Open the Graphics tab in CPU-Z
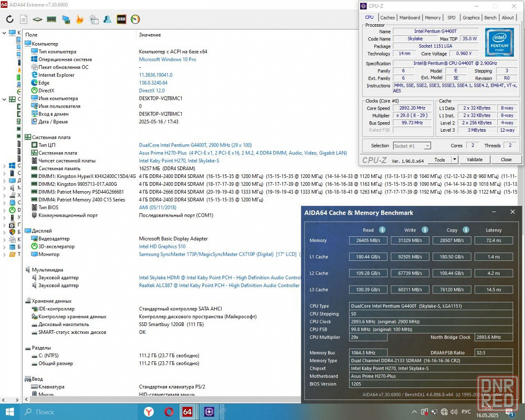Image resolution: width=525 pixels, height=420 pixels. click(471, 17)
